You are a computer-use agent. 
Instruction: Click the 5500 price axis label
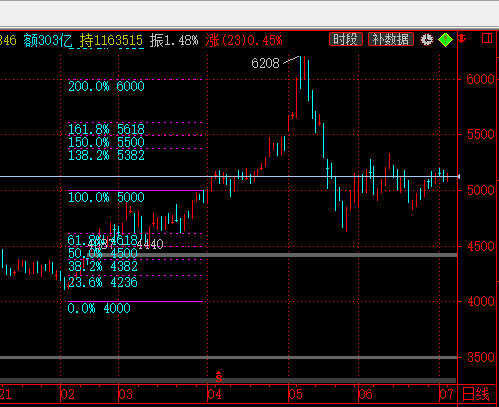point(480,135)
